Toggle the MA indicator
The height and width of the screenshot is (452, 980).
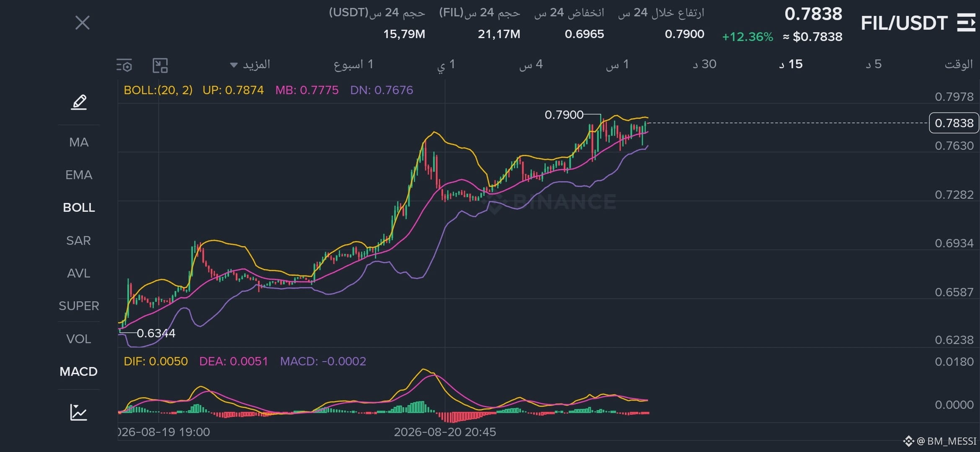79,142
